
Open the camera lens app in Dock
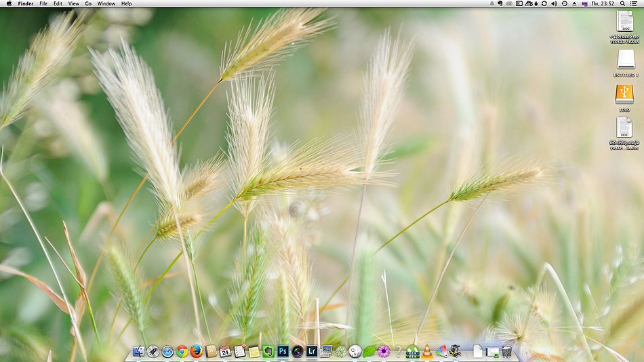298,351
